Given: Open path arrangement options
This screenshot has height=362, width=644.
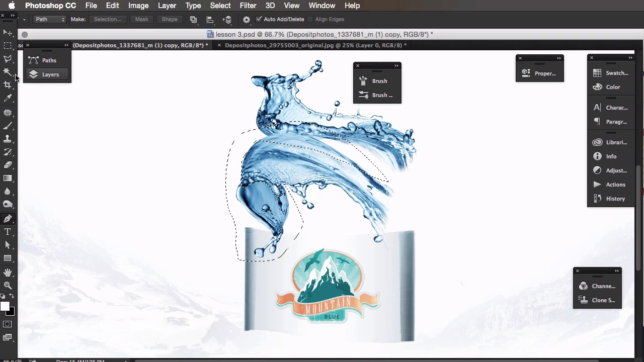Looking at the screenshot, I should (227, 20).
